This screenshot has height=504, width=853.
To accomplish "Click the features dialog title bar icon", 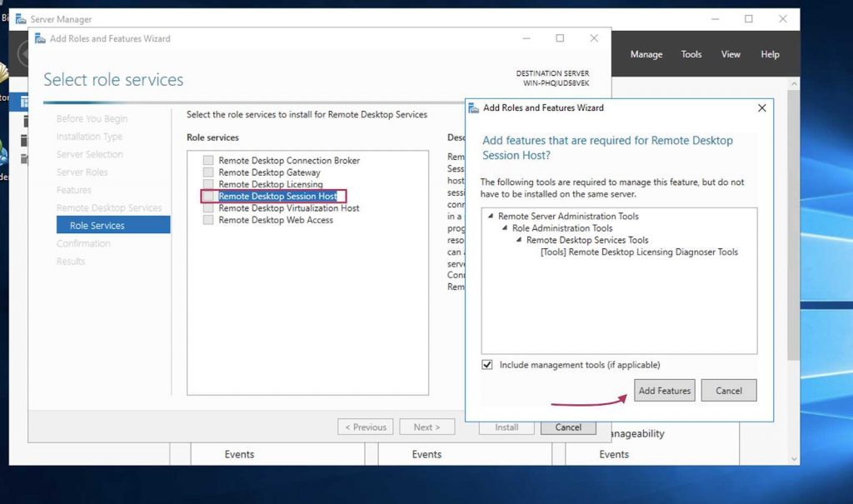I will 475,107.
